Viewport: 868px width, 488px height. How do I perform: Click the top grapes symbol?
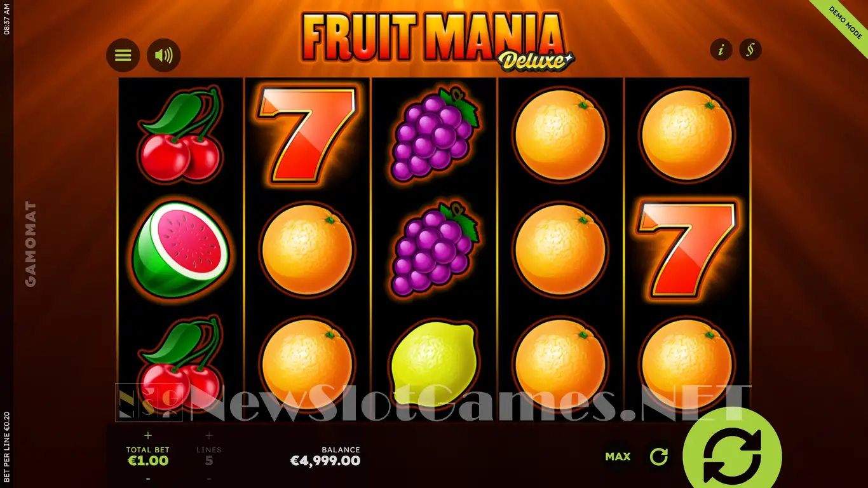pyautogui.click(x=434, y=134)
